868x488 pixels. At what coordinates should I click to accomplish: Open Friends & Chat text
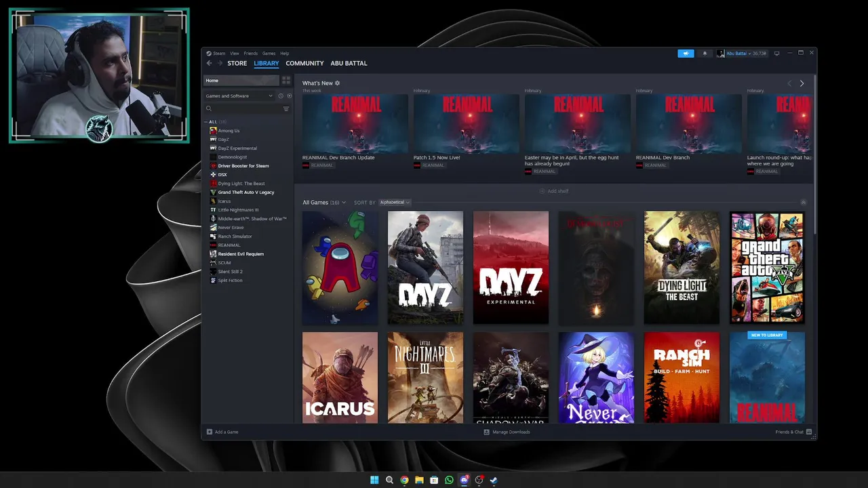[789, 432]
